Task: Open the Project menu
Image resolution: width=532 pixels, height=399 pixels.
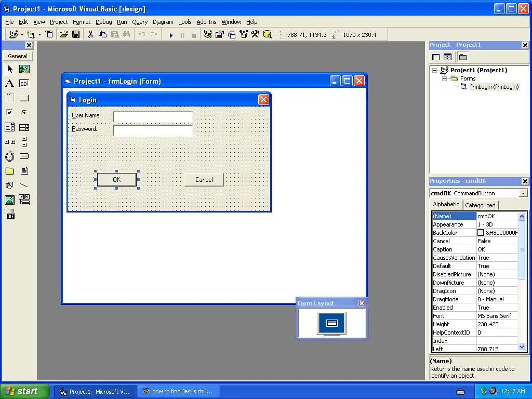Action: tap(59, 22)
